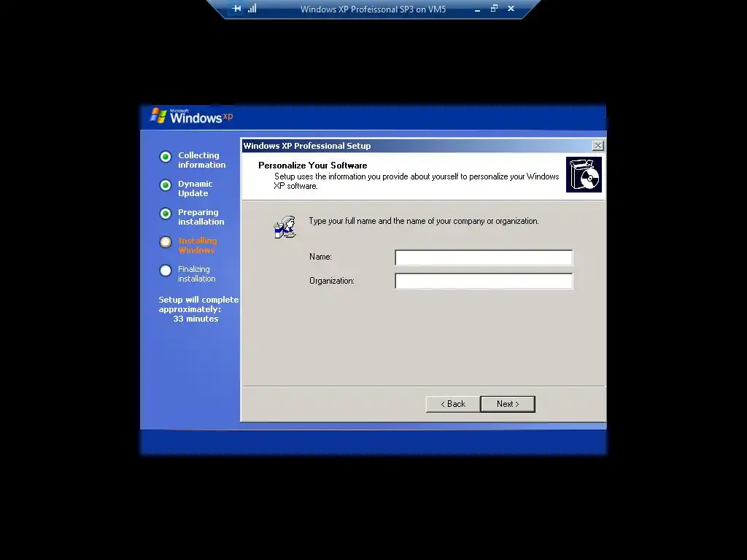Minimize the VM connection bar window
The image size is (747, 560).
pyautogui.click(x=477, y=9)
